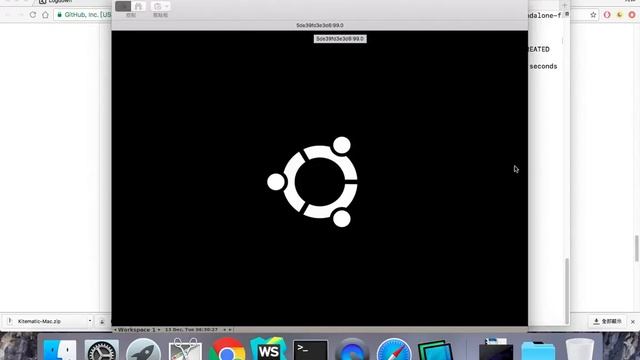The image size is (640, 360).
Task: Open the yellow moon Chrome extension icon
Action: (620, 15)
